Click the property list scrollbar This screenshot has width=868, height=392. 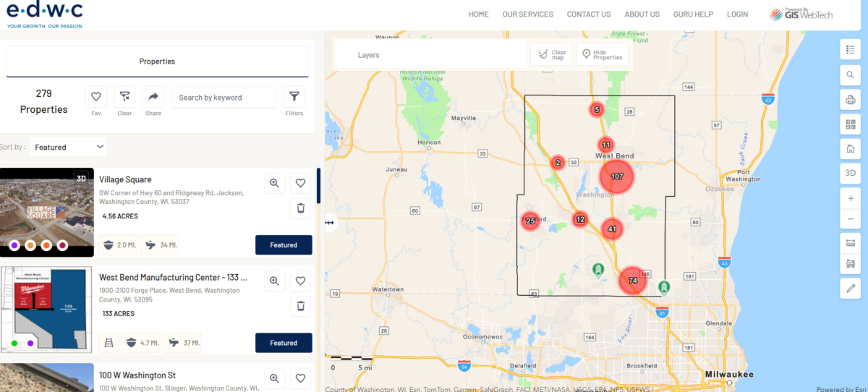coord(318,187)
